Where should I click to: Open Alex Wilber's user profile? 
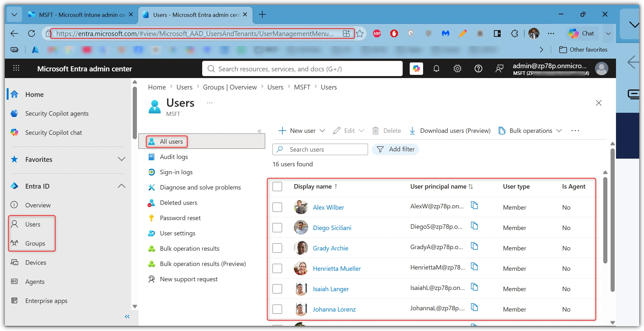pos(328,207)
